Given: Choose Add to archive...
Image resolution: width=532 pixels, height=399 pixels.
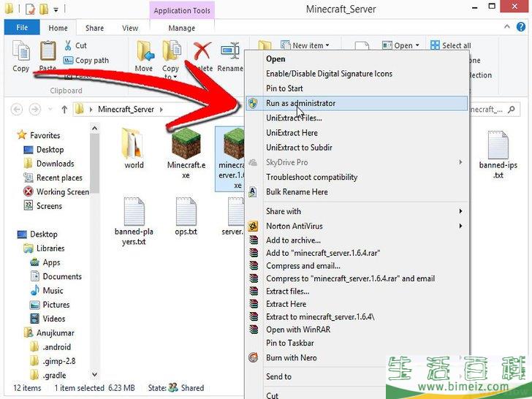Looking at the screenshot, I should coord(357,240).
